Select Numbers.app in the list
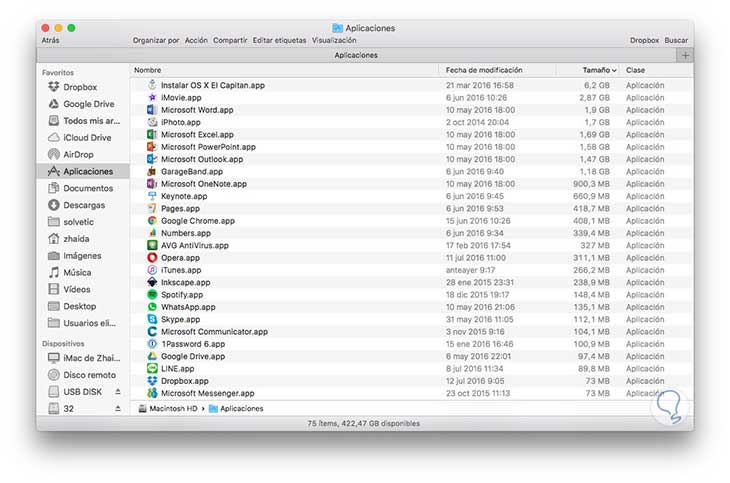This screenshot has height=483, width=730. (411, 233)
